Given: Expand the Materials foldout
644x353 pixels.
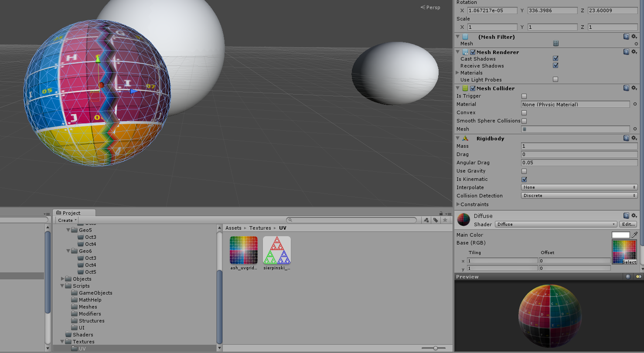Looking at the screenshot, I should (x=457, y=73).
